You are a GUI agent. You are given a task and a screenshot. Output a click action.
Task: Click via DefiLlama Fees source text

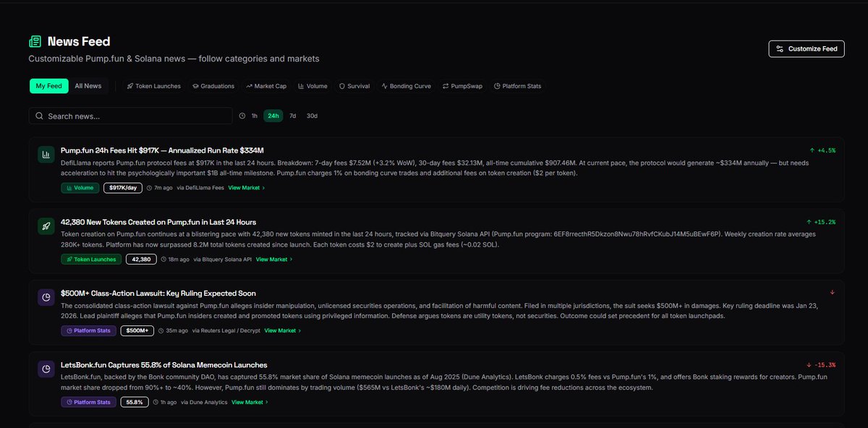tap(201, 188)
